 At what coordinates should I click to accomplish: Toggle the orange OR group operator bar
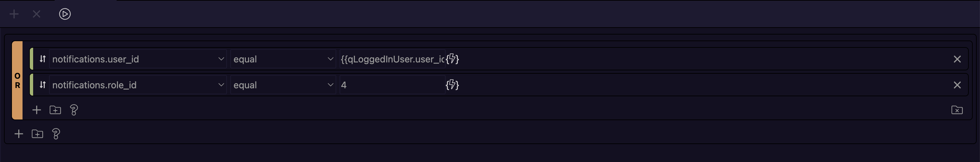click(18, 80)
